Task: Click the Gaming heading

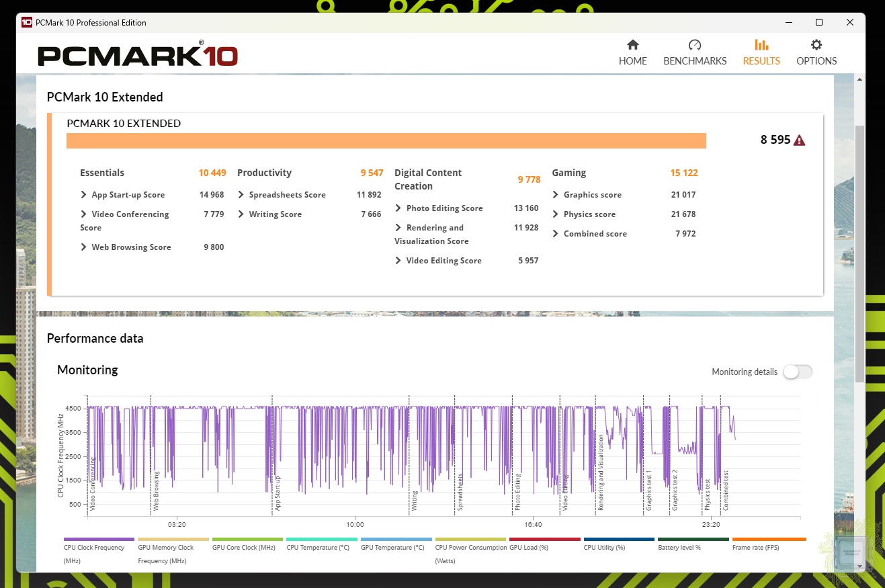Action: pyautogui.click(x=569, y=173)
